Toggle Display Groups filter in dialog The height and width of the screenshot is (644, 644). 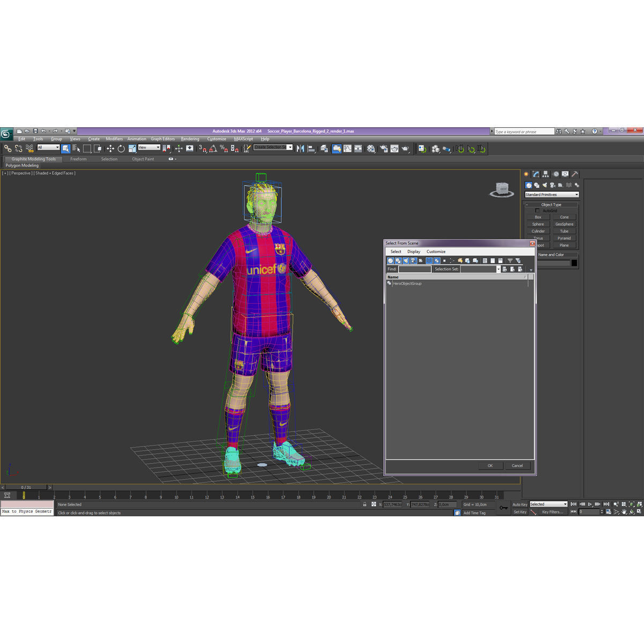pos(436,260)
